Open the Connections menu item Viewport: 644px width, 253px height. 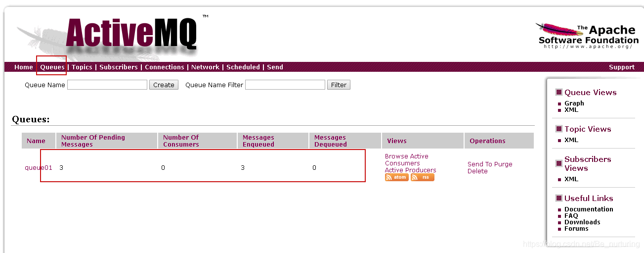point(165,67)
